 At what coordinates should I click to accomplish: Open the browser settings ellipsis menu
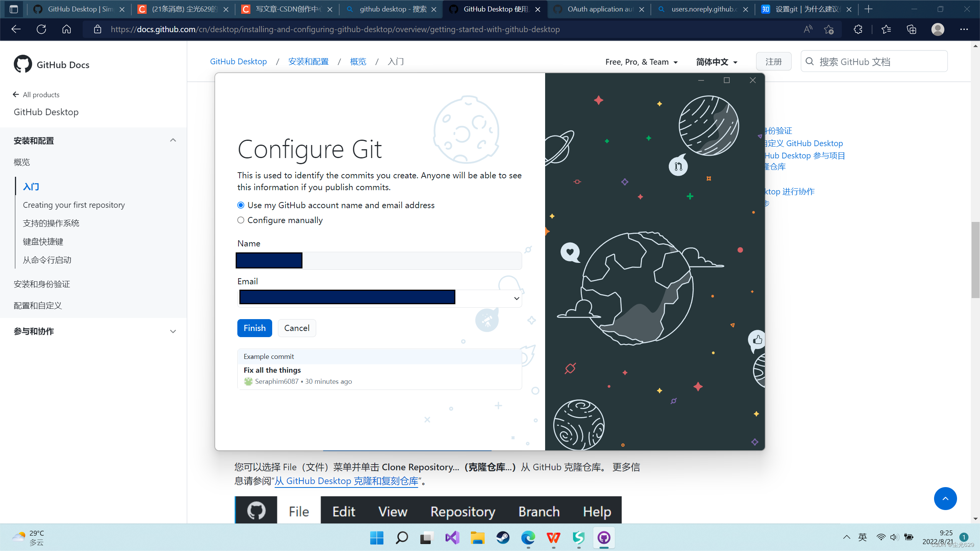pos(964,29)
